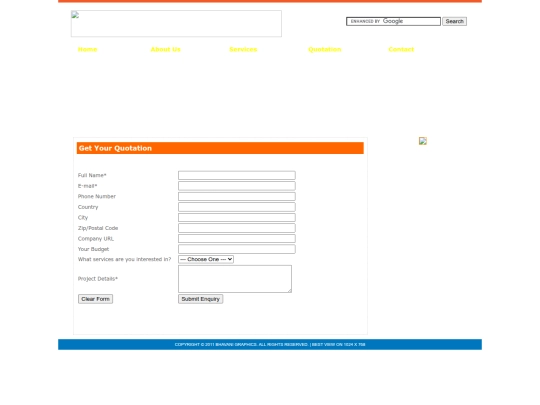Image resolution: width=540 pixels, height=405 pixels.
Task: Click the 'Project Details*' label
Action: (98, 279)
